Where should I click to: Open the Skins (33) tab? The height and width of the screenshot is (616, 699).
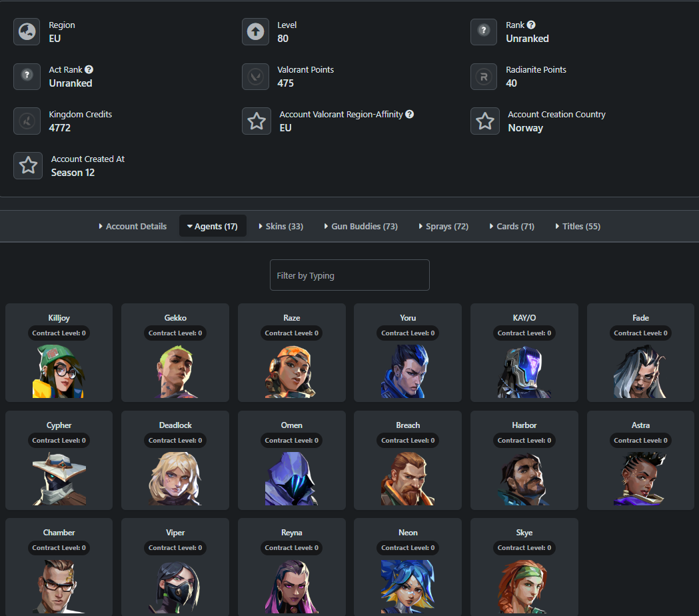coord(281,226)
